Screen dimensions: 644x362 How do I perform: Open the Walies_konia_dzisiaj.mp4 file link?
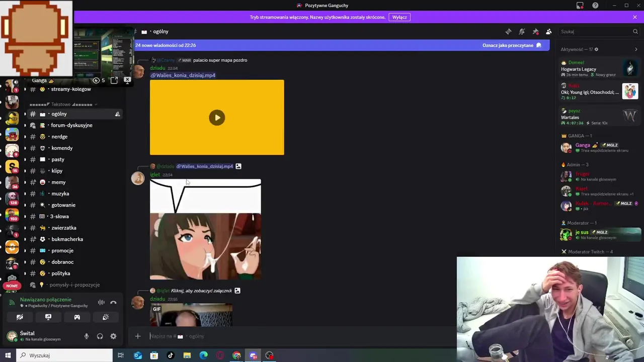pyautogui.click(x=183, y=75)
